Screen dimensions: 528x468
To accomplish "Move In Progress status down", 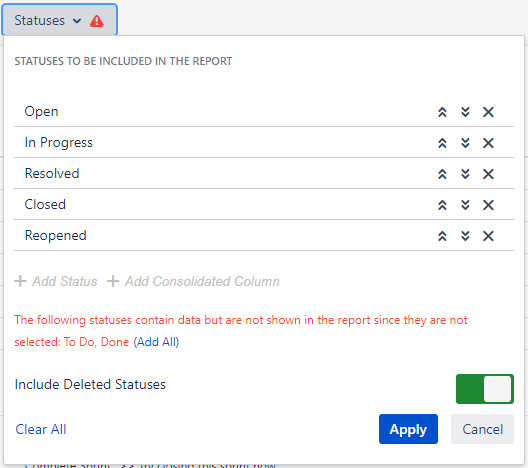I will (465, 143).
